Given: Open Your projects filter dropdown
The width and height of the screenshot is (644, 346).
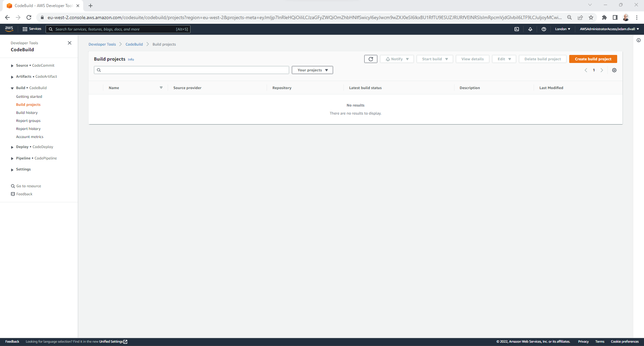Looking at the screenshot, I should 312,70.
